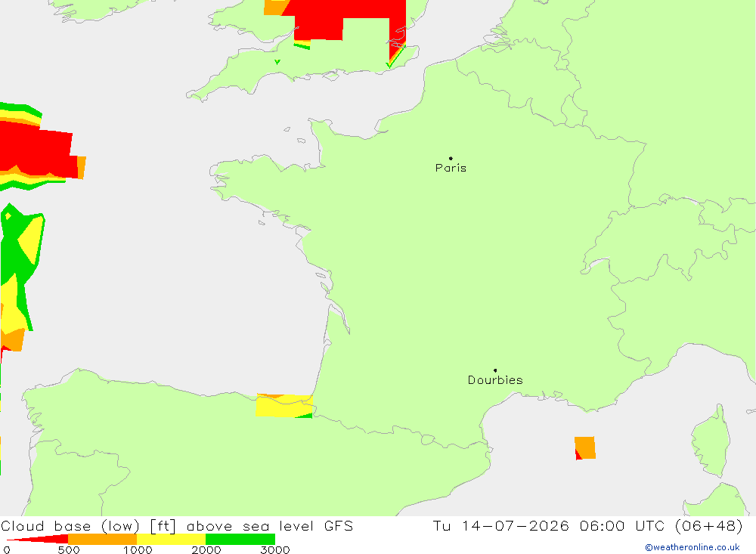The height and width of the screenshot is (554, 756).
Task: Click the yellow 1000-2000 legend segment
Action: click(x=171, y=539)
